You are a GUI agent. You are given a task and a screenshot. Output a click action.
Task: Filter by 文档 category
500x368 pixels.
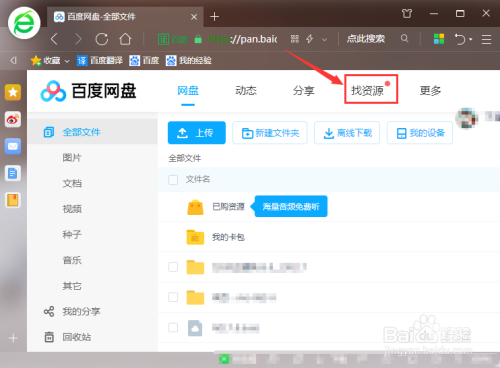click(72, 183)
